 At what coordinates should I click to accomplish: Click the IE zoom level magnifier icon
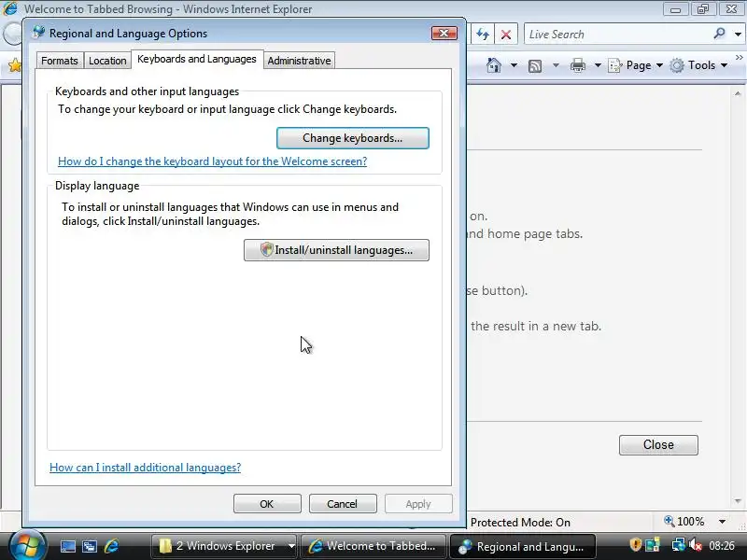(x=669, y=521)
